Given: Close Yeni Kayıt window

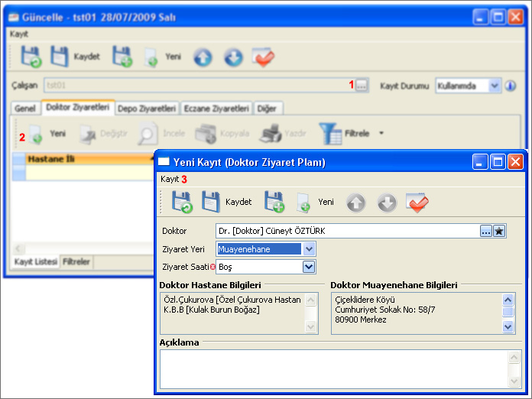Looking at the screenshot, I should [x=515, y=162].
